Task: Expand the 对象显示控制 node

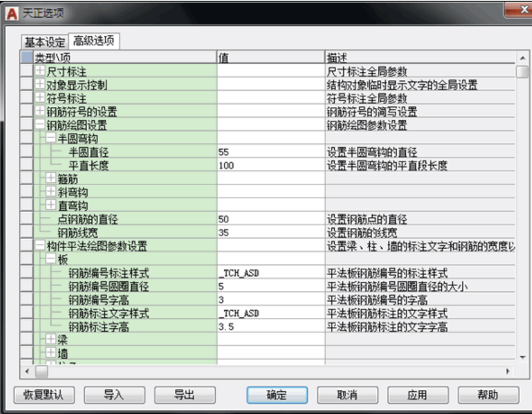Action: (x=40, y=84)
